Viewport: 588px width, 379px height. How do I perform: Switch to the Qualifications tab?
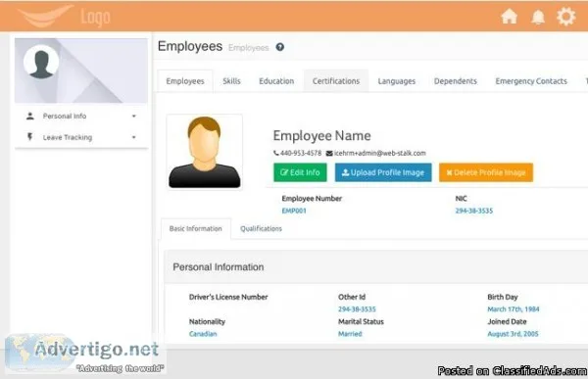pyautogui.click(x=261, y=229)
